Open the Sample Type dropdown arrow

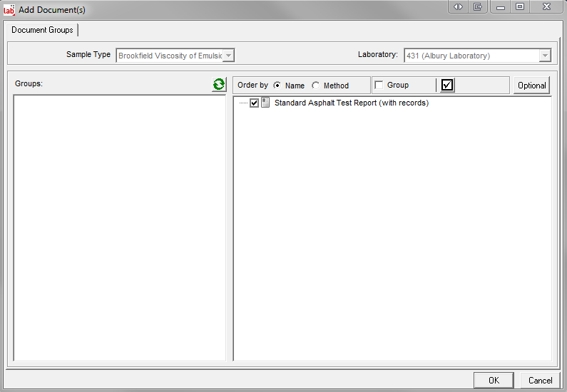(x=229, y=56)
